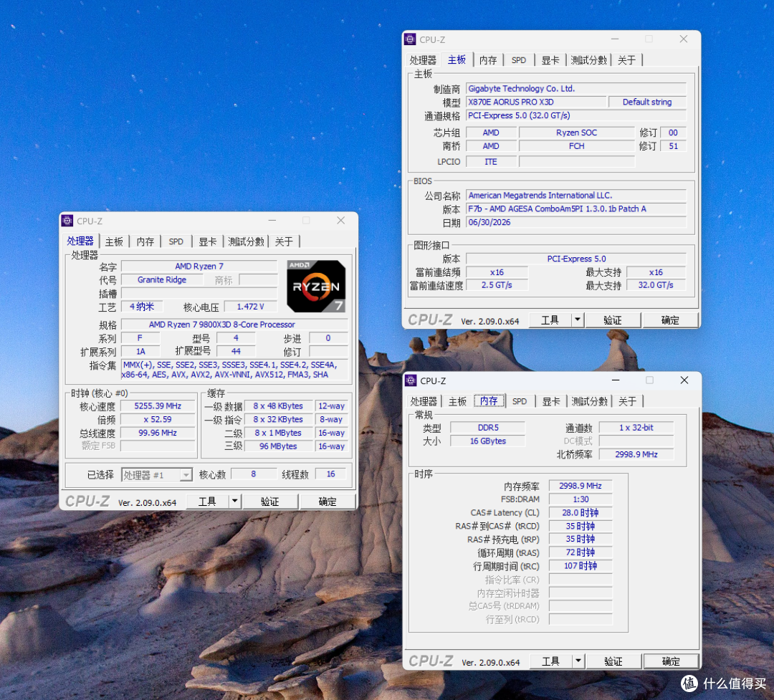Click the 16 GBytes memory size field
This screenshot has width=774, height=700.
488,441
